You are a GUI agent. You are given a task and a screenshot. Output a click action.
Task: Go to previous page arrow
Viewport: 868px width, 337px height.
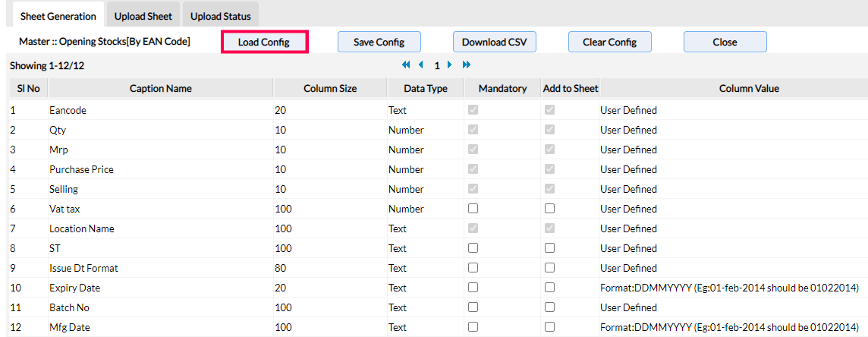[421, 65]
